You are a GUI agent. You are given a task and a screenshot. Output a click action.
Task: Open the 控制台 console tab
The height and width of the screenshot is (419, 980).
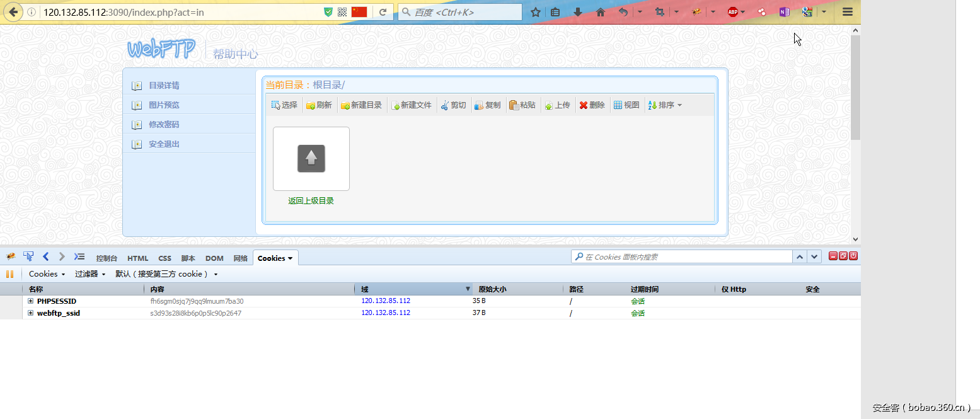pyautogui.click(x=107, y=258)
